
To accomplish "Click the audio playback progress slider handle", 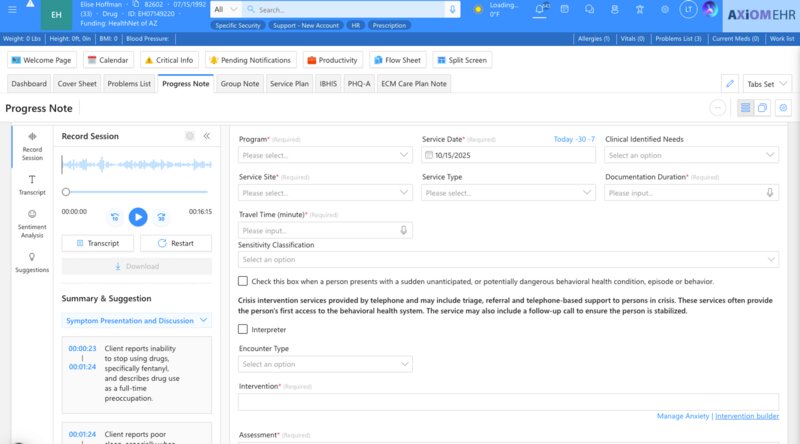I will [x=66, y=192].
